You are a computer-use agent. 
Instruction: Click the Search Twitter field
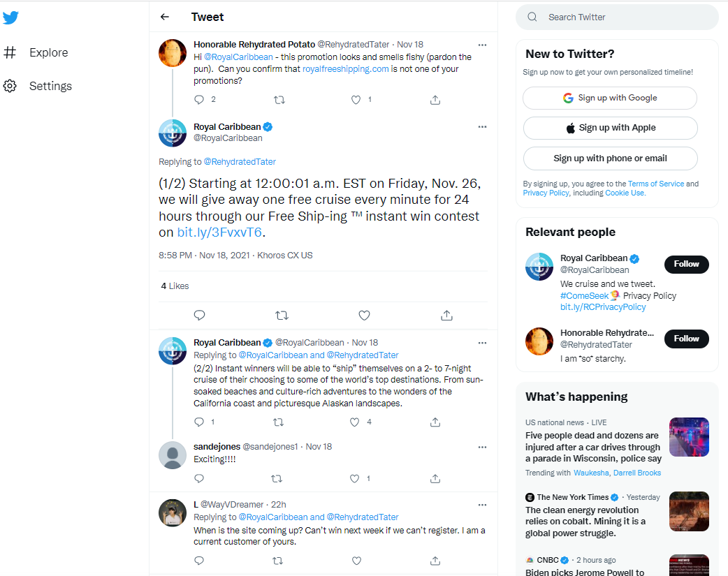pyautogui.click(x=617, y=17)
